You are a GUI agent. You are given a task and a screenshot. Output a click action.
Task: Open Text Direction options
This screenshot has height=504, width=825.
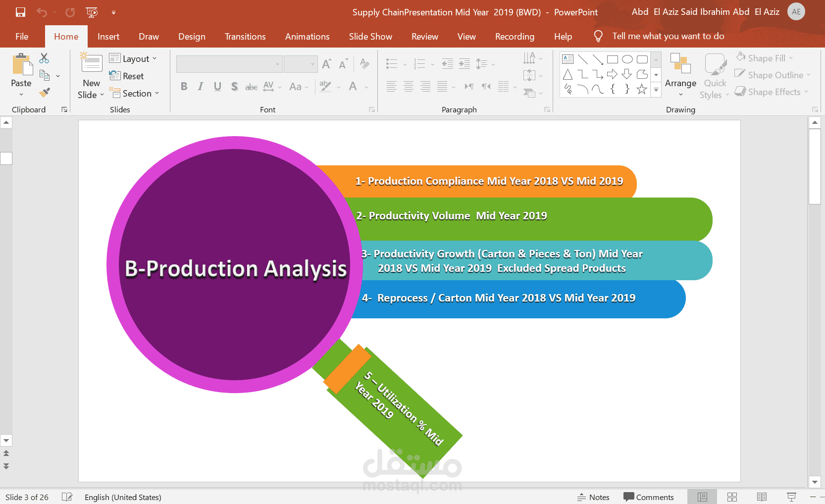point(532,58)
